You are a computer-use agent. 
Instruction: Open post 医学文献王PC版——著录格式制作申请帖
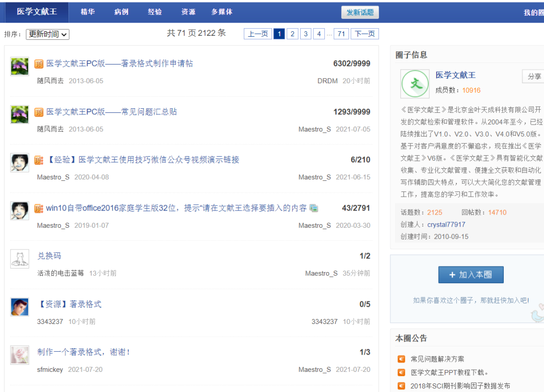pos(120,63)
